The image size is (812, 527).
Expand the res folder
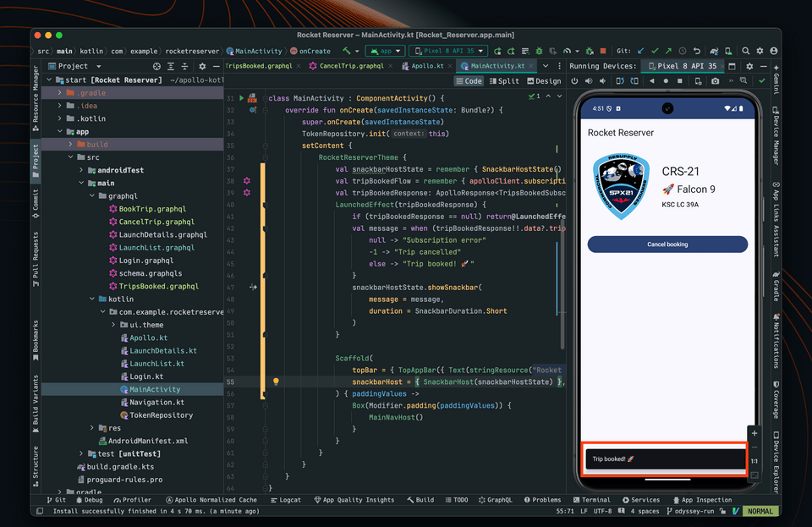(x=91, y=427)
